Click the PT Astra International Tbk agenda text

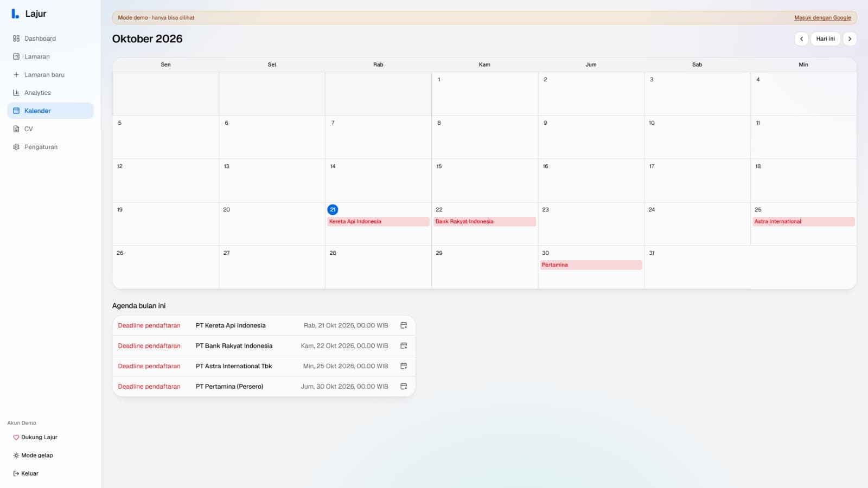234,366
